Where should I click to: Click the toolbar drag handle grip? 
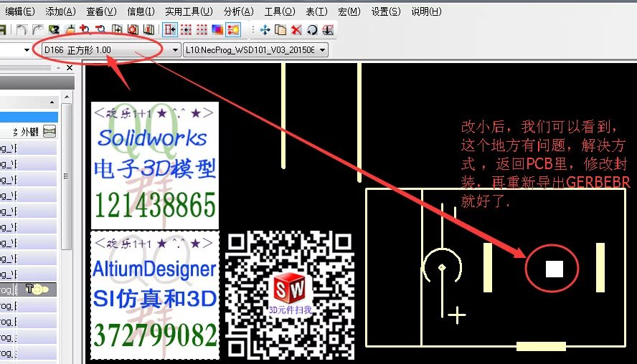pos(253,29)
